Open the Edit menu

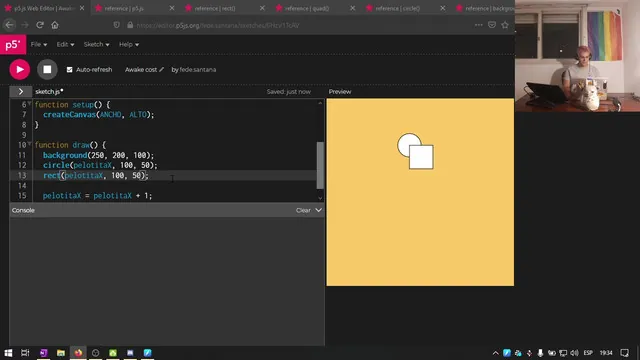[65, 44]
